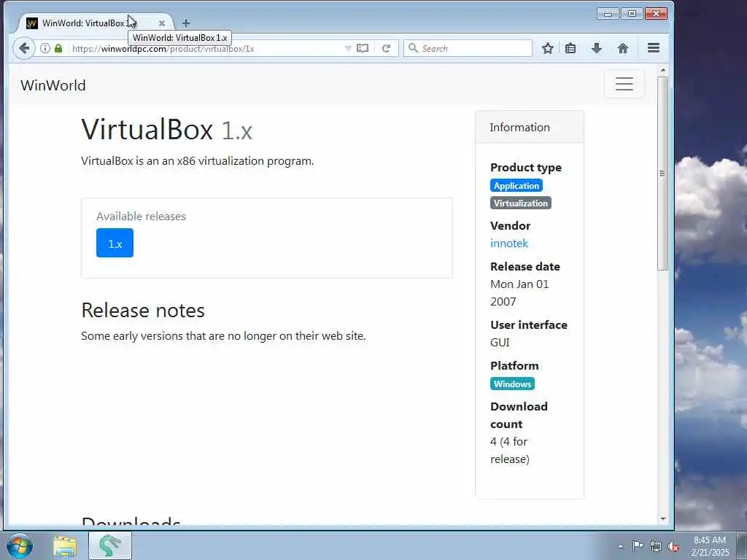
Task: Click the Application product type badge
Action: click(x=516, y=186)
